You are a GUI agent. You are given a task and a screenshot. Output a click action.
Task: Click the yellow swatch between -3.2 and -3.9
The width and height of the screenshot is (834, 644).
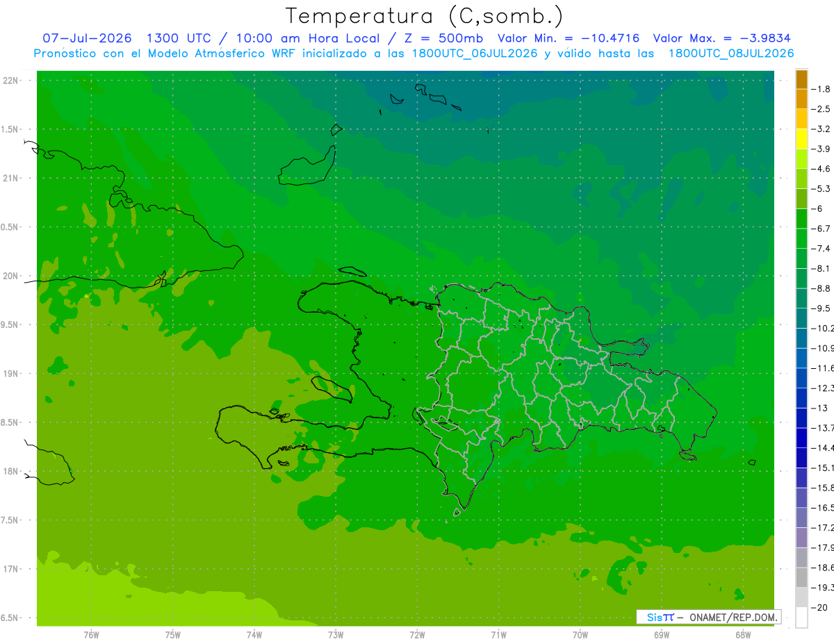(801, 139)
